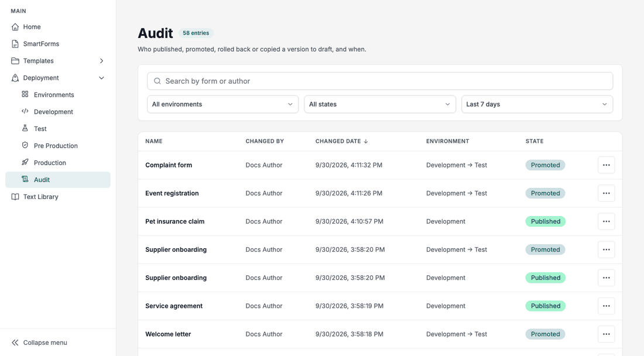Image resolution: width=644 pixels, height=356 pixels.
Task: Select Production in the sidebar
Action: 58,163
